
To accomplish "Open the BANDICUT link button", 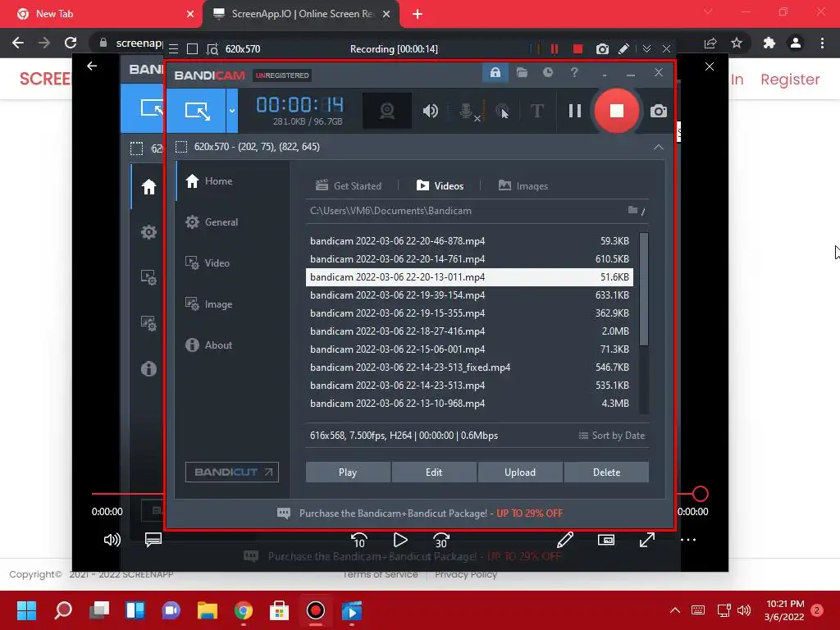I will click(232, 472).
